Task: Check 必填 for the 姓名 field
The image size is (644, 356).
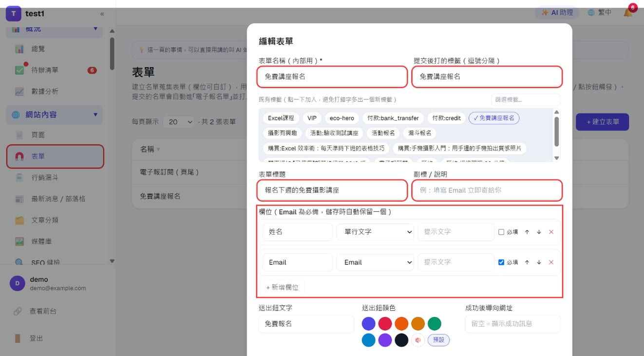Action: click(501, 232)
